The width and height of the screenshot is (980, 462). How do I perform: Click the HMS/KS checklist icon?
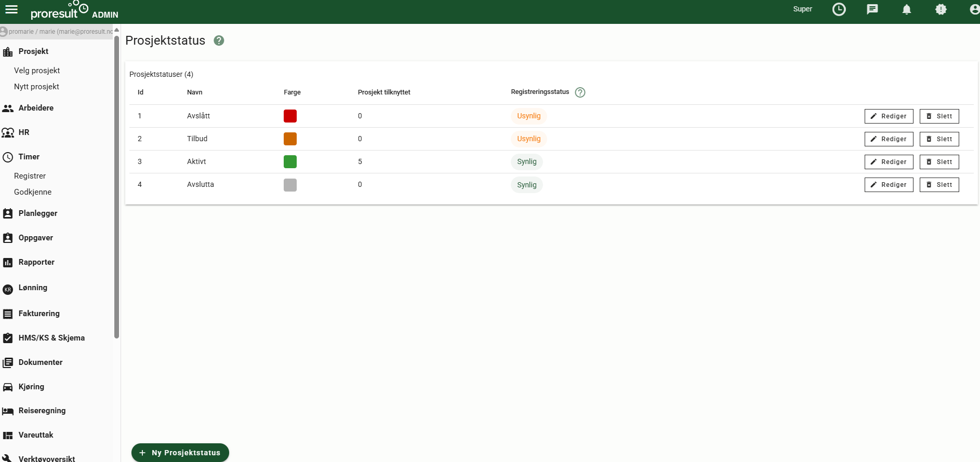(x=8, y=338)
